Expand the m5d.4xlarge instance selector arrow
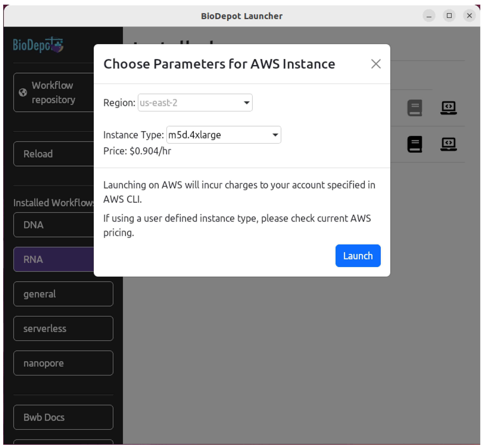Screen dimensions: 484x448 click(275, 135)
